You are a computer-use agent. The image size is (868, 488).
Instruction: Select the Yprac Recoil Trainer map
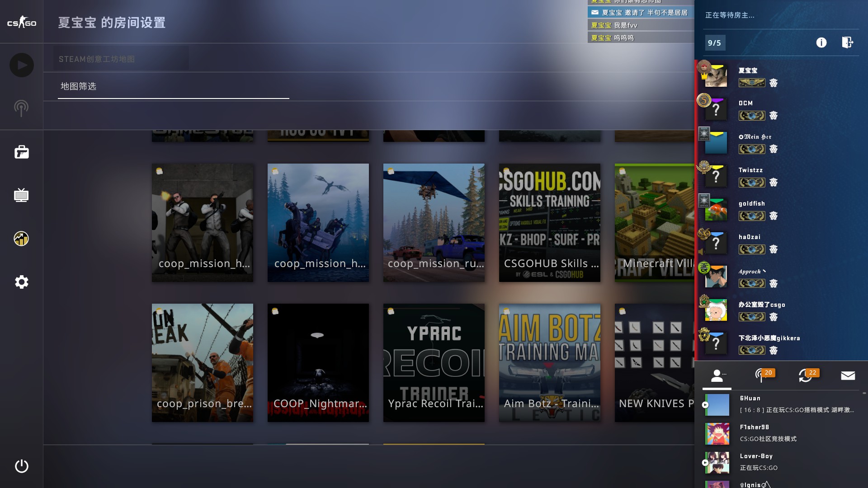tap(434, 363)
